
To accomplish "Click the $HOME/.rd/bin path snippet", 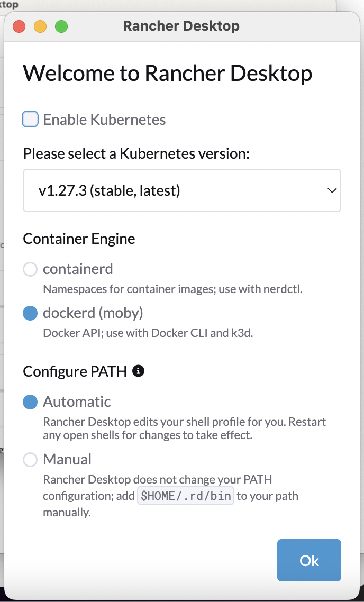I will tap(186, 496).
